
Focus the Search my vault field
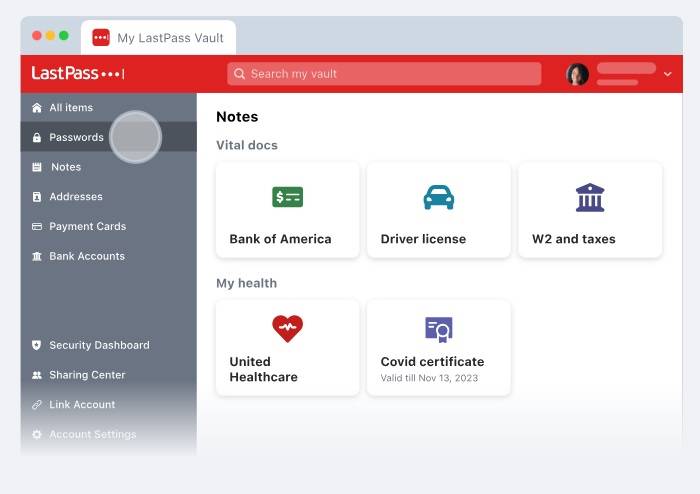click(x=384, y=74)
